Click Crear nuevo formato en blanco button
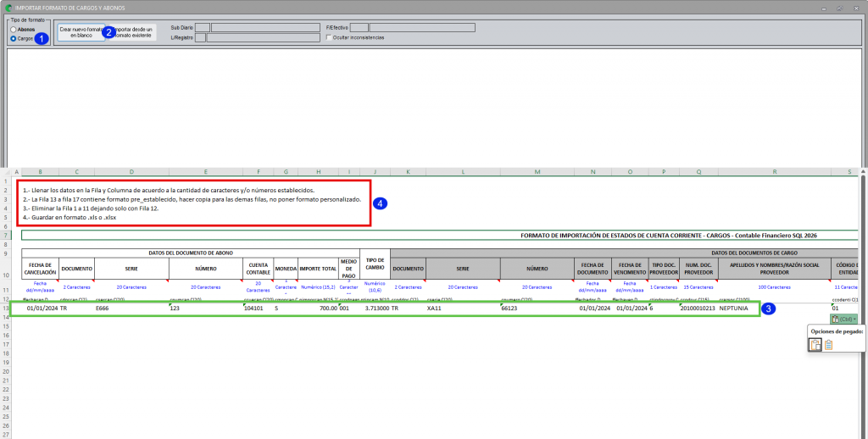 pos(81,32)
